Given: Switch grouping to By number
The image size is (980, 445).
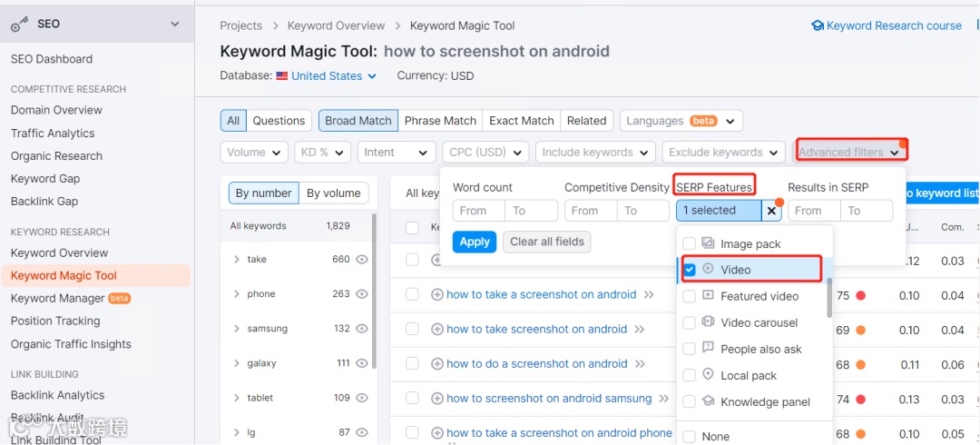Looking at the screenshot, I should pos(264,193).
